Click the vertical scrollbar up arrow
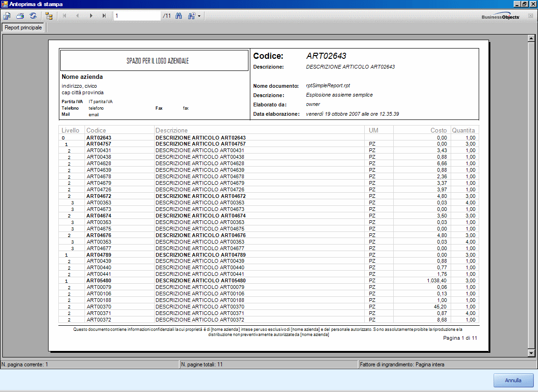Image resolution: width=538 pixels, height=392 pixels. point(531,38)
